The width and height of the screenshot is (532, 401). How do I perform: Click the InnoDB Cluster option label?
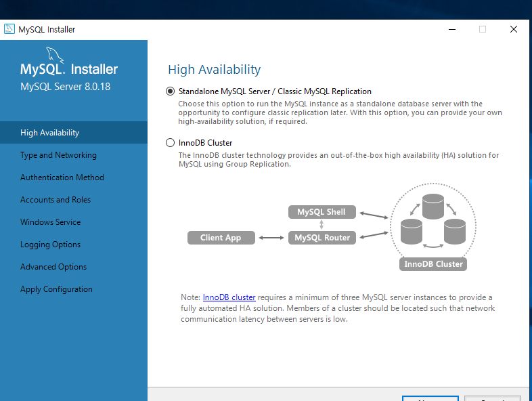[205, 143]
